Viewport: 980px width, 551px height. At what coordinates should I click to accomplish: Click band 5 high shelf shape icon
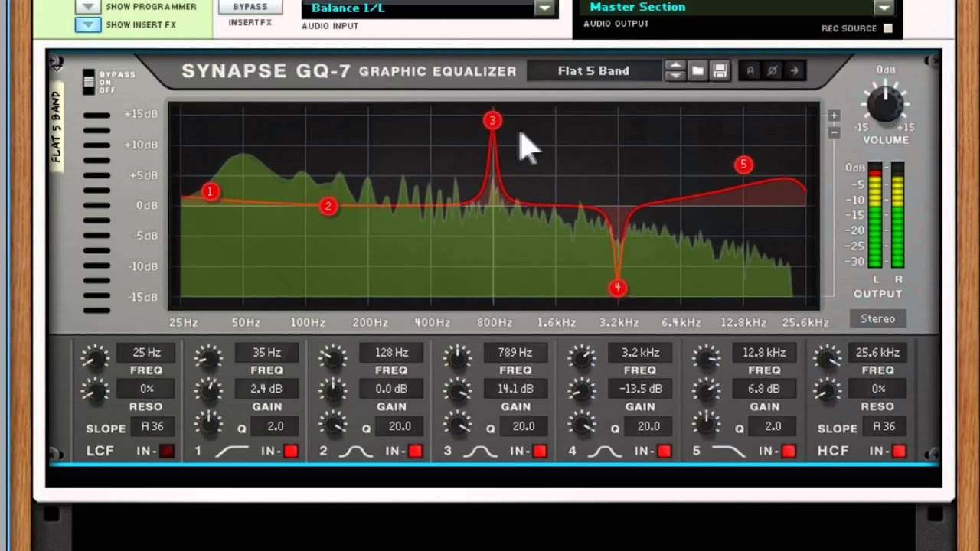coord(728,452)
